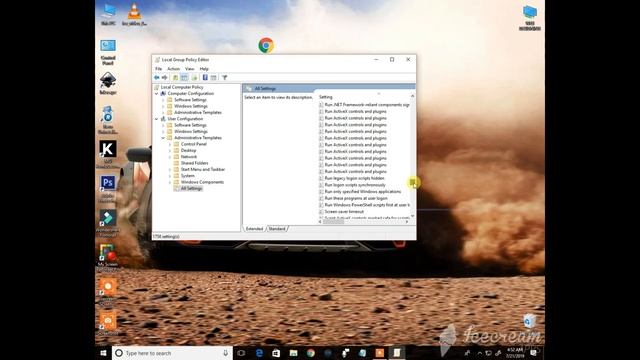Select the All Settings tree item

[191, 189]
